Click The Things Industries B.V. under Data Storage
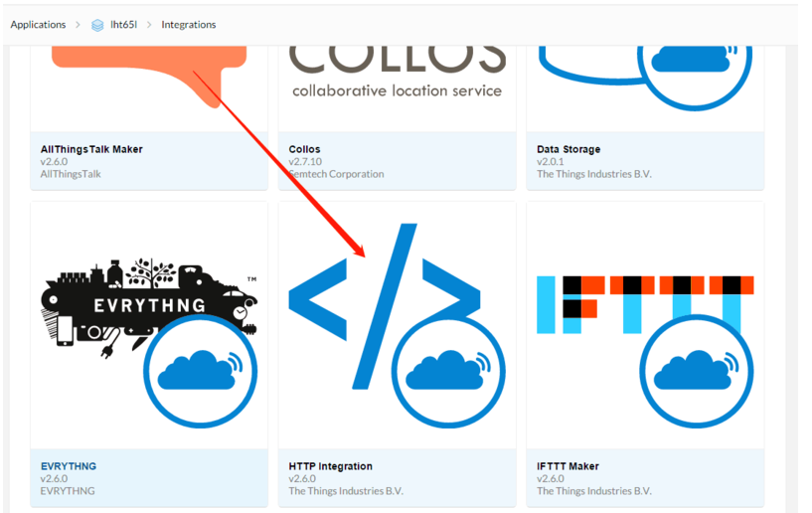This screenshot has width=812, height=513. point(594,174)
